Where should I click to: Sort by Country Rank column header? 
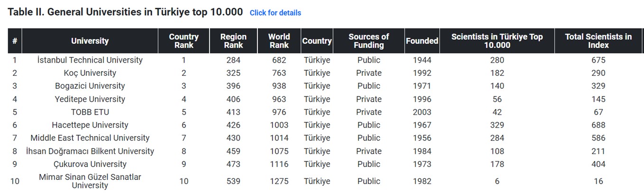pos(184,41)
